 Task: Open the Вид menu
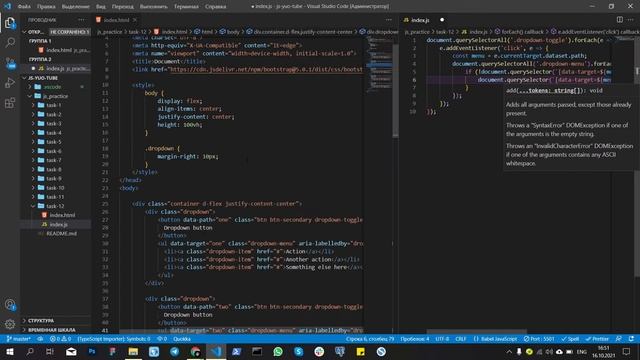(100, 7)
